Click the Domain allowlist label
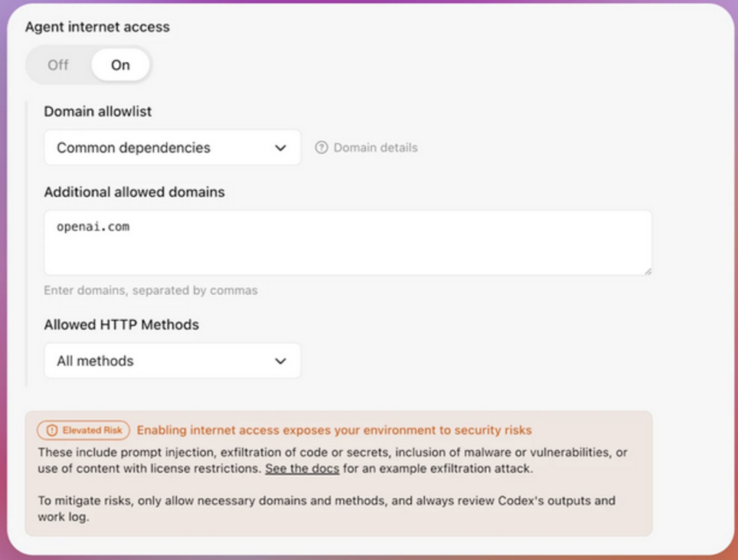The image size is (738, 560). point(97,111)
